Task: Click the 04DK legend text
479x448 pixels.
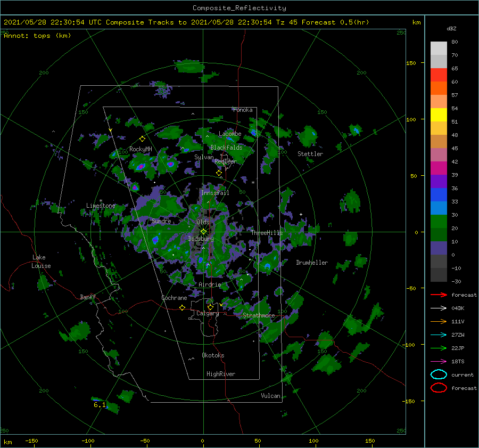Action: pos(458,308)
